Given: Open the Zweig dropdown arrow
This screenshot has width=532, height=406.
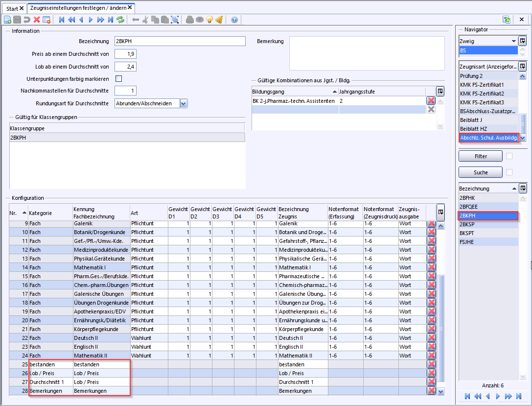Looking at the screenshot, I should 514,41.
